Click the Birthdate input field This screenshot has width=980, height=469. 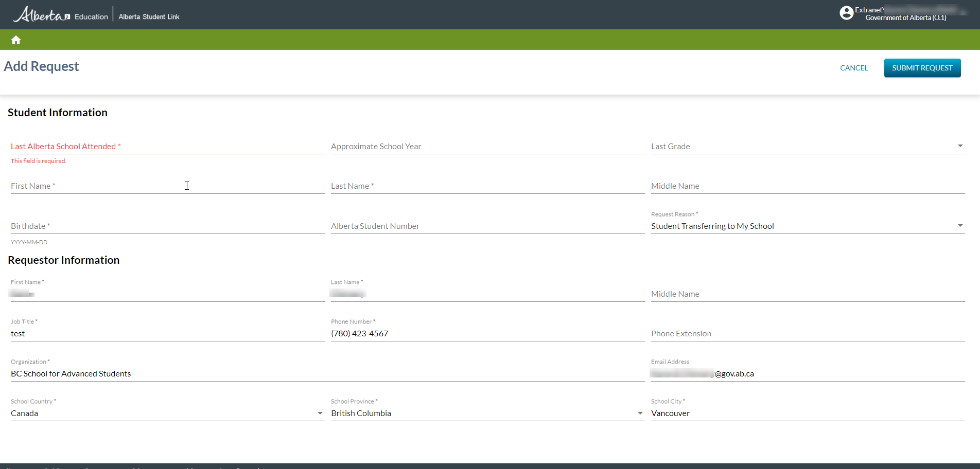tap(167, 226)
